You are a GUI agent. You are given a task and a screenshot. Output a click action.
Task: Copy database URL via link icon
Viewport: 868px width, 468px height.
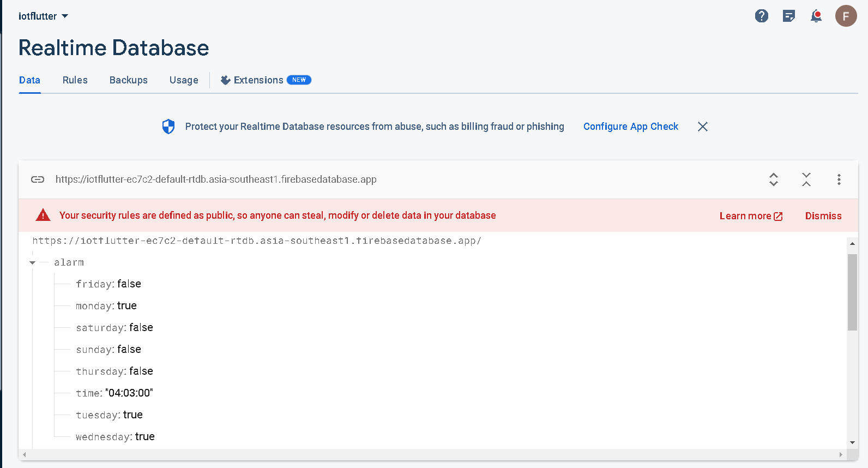point(38,179)
